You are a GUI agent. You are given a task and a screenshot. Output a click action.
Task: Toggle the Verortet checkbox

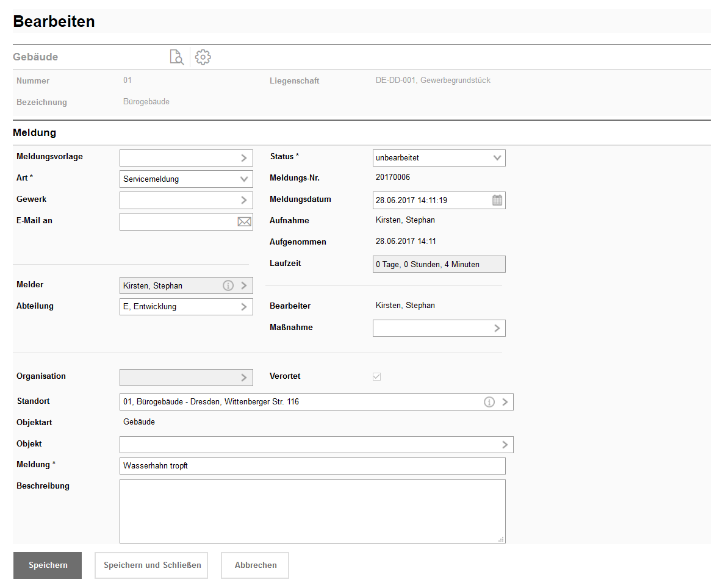(x=376, y=376)
